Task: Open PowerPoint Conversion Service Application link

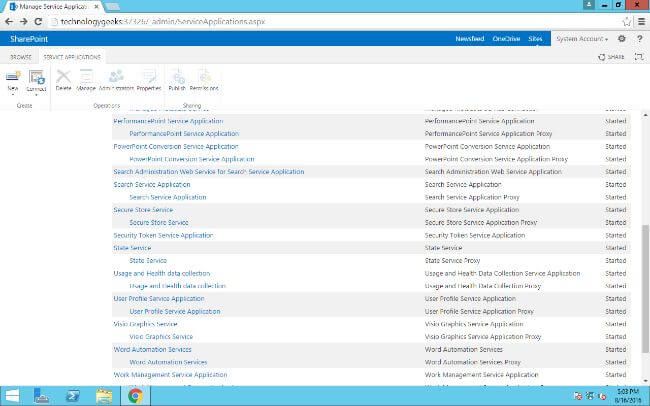Action: [x=176, y=146]
